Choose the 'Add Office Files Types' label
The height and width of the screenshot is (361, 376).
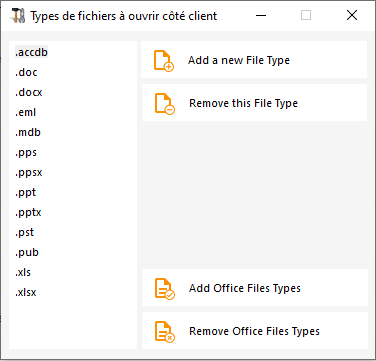pos(245,288)
